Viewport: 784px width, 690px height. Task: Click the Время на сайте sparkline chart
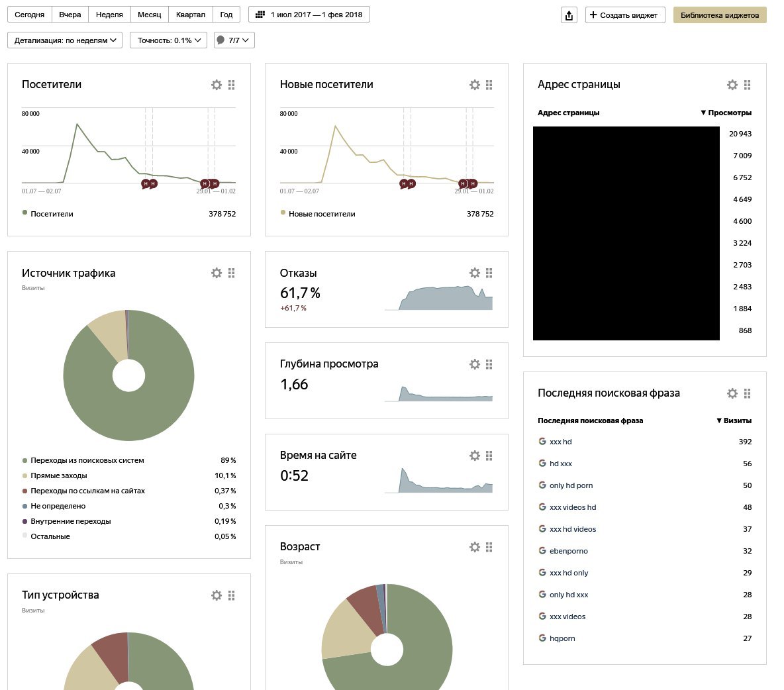438,481
